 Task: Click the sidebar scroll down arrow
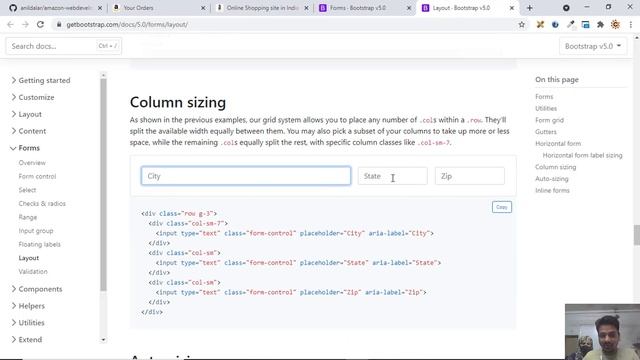(x=103, y=340)
